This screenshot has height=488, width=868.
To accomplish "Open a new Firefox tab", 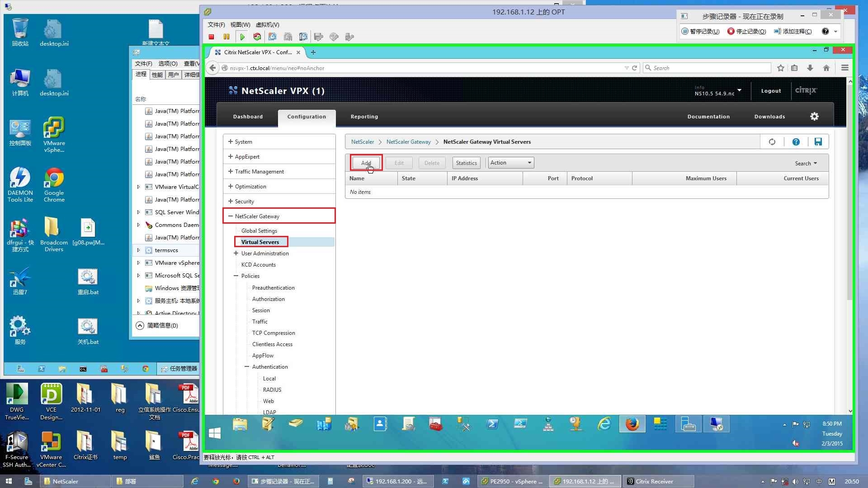I will coord(313,52).
